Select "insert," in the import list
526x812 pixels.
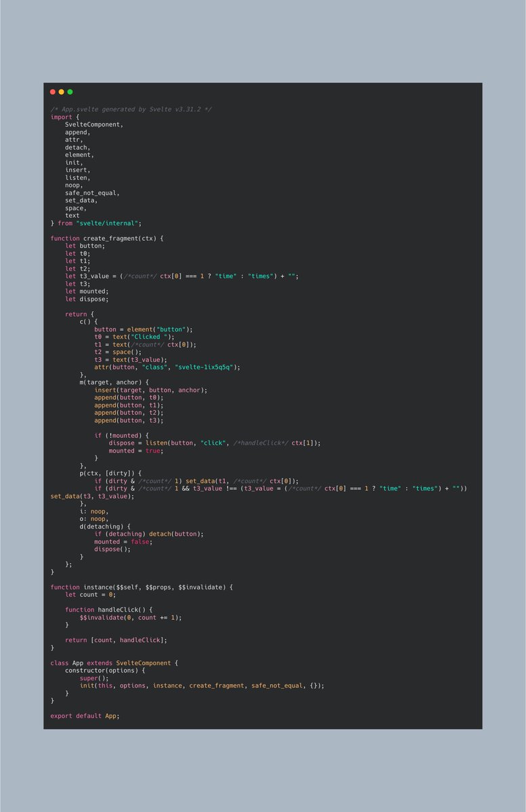click(x=78, y=170)
